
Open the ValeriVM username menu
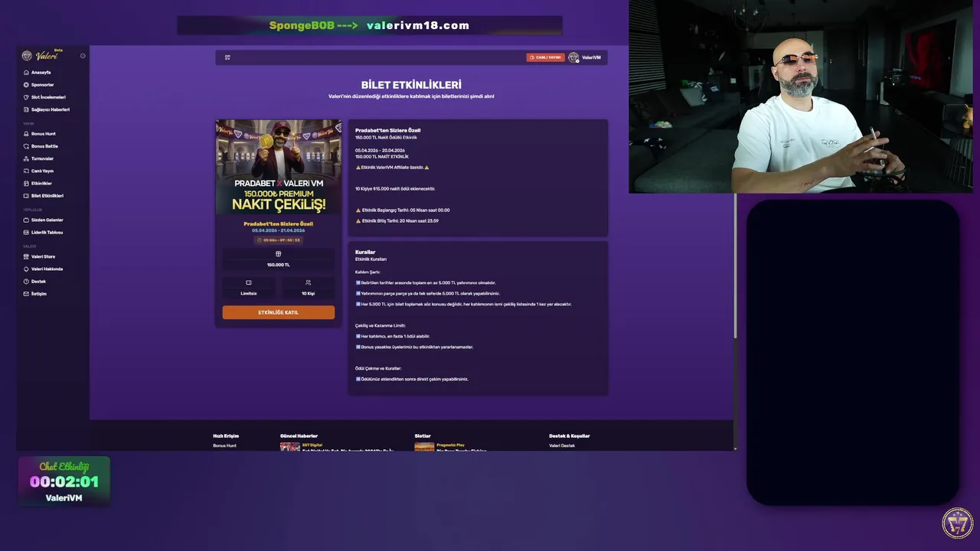click(591, 57)
